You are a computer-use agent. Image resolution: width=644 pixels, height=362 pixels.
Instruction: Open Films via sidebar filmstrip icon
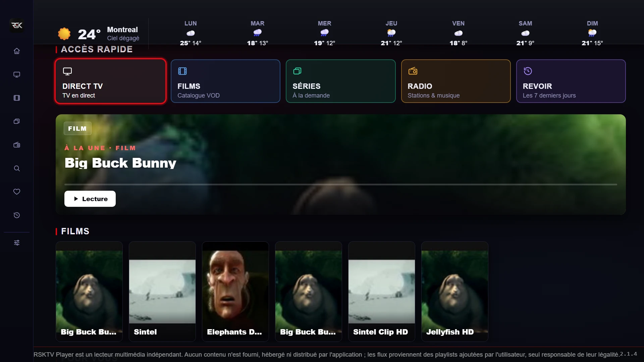(x=17, y=98)
